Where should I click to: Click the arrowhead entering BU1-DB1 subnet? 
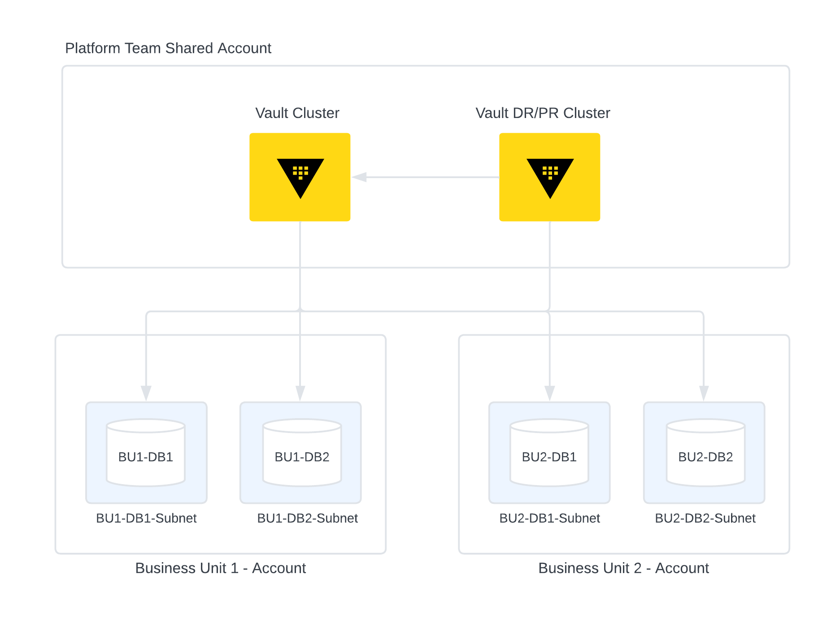(x=146, y=393)
